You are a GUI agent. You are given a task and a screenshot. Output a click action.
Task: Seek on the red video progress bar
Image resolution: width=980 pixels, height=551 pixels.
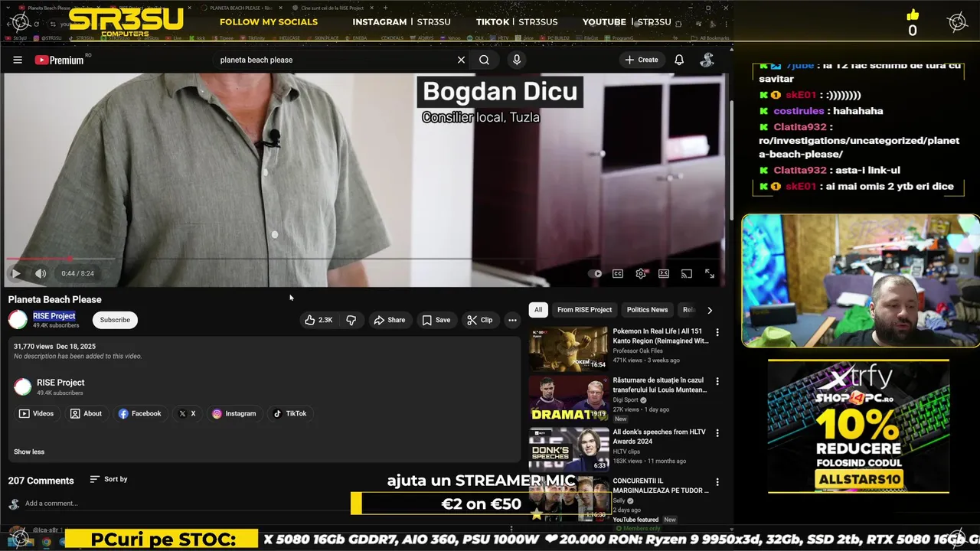click(x=365, y=259)
